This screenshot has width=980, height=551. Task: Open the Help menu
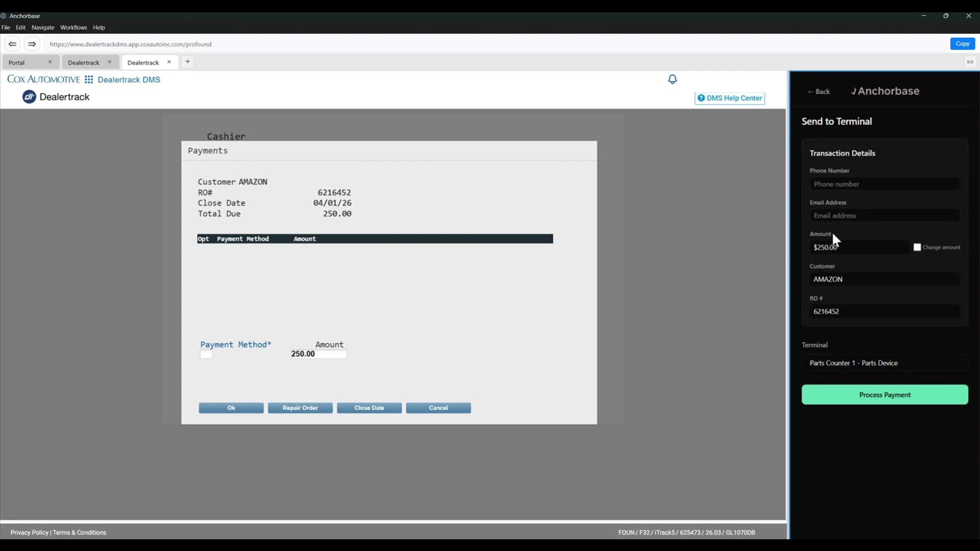pyautogui.click(x=99, y=28)
